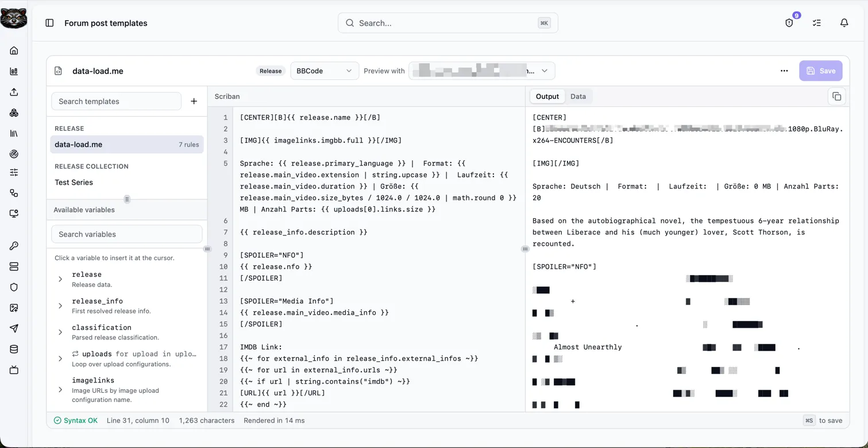
Task: Open the horizontal sliders sidebar icon
Action: coord(14,172)
